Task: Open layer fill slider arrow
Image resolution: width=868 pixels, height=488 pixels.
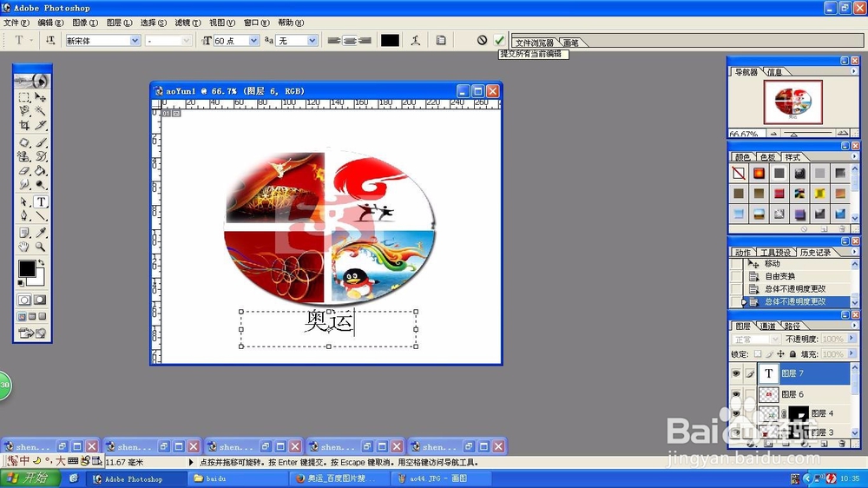Action: point(852,353)
